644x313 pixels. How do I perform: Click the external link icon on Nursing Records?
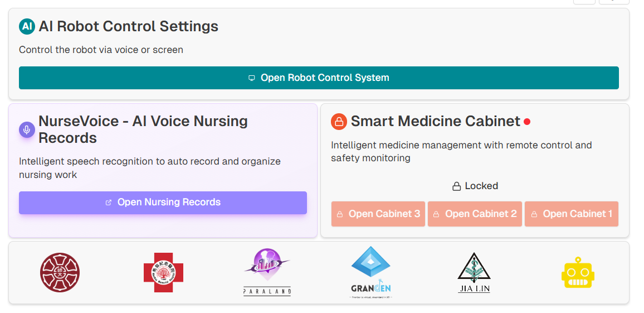tap(109, 203)
